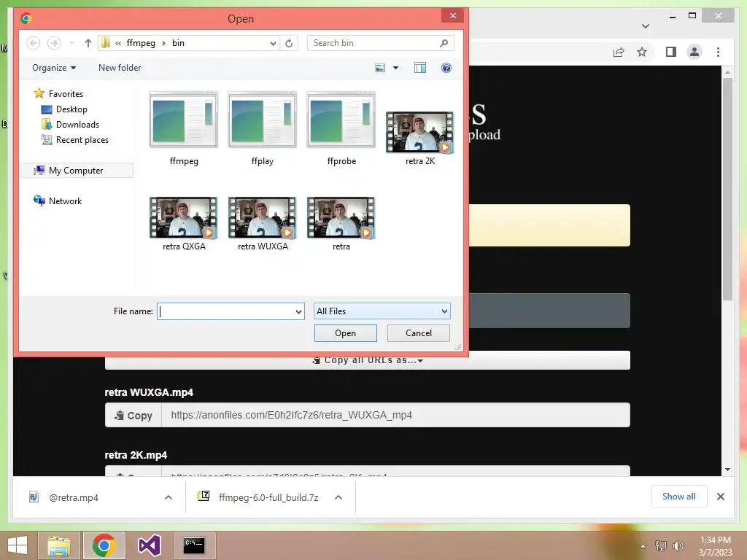Select the ffplay file

point(262,128)
